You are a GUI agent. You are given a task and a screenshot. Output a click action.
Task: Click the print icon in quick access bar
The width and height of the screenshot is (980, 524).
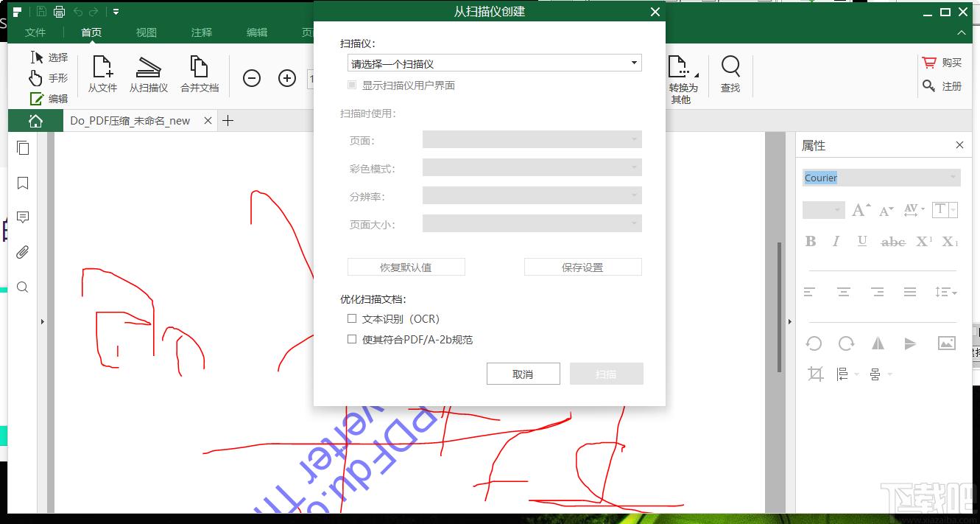[x=60, y=12]
